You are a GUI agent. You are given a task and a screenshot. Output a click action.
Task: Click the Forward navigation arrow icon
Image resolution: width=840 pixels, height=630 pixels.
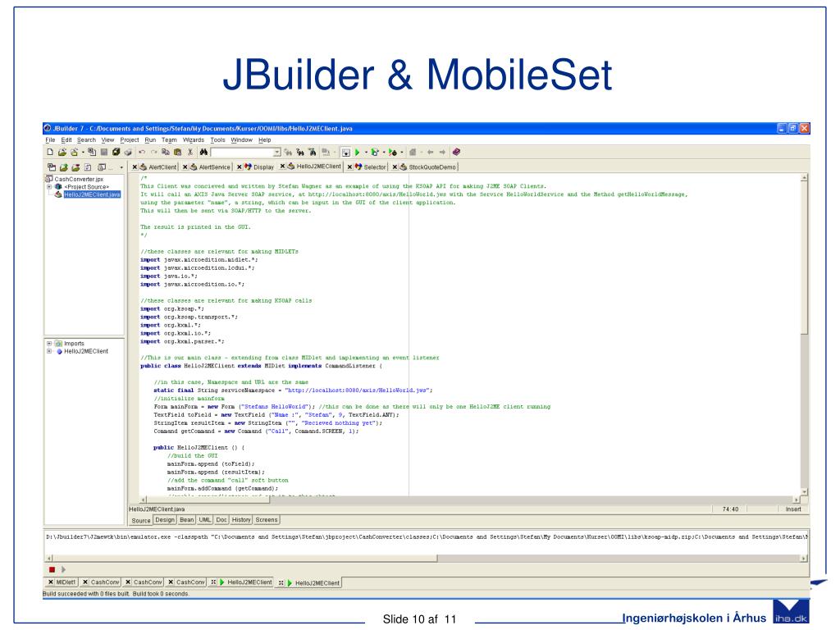(442, 152)
